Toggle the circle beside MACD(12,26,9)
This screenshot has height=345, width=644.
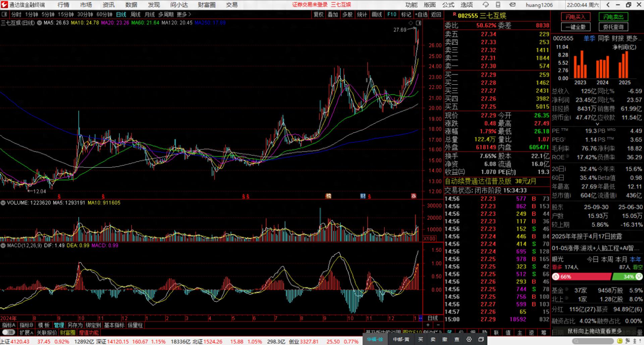[3, 246]
